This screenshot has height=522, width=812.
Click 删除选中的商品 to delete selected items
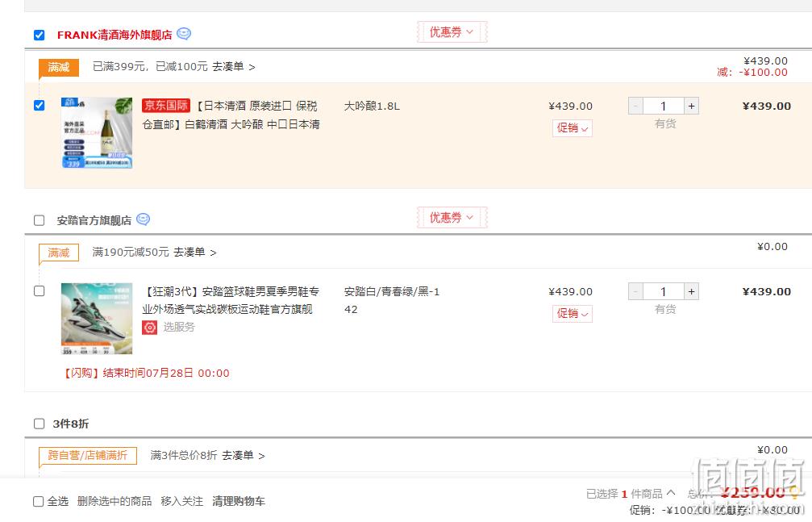pyautogui.click(x=115, y=501)
